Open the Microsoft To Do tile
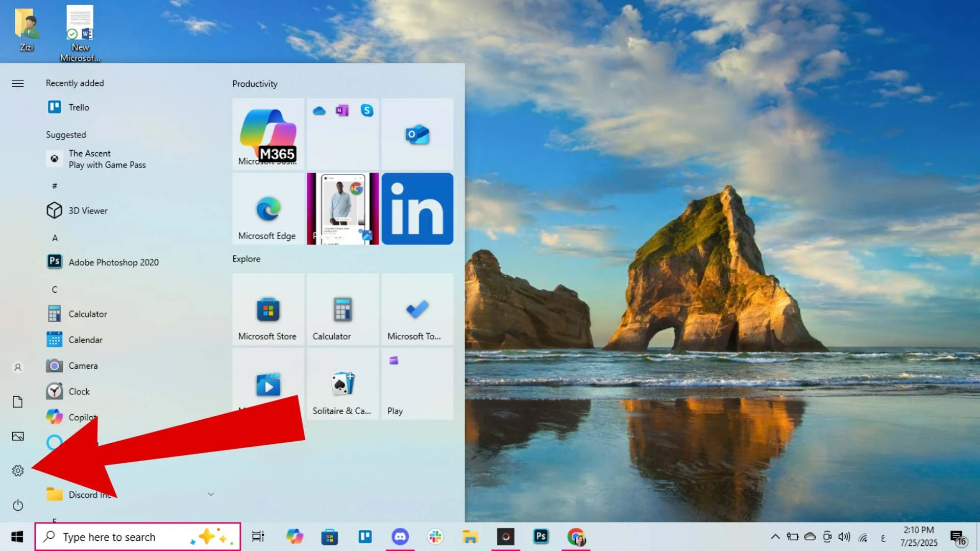 point(417,309)
